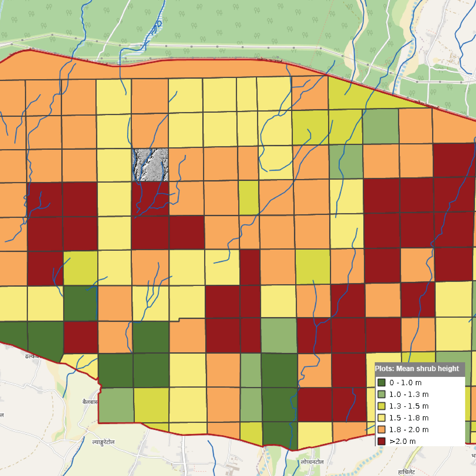The width and height of the screenshot is (476, 476).
Task: Select the 1.8 - 2.0 m orange legend swatch
Action: (x=381, y=430)
